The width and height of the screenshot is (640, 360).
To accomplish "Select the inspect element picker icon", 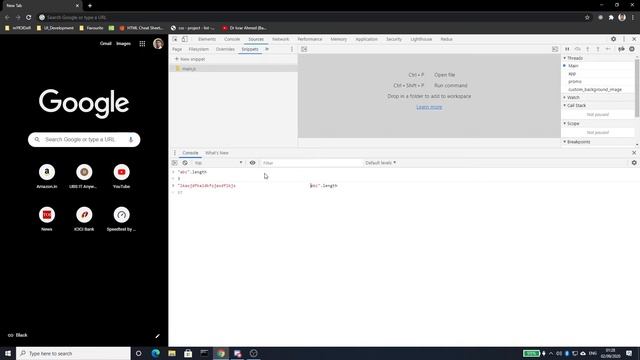I will 175,39.
